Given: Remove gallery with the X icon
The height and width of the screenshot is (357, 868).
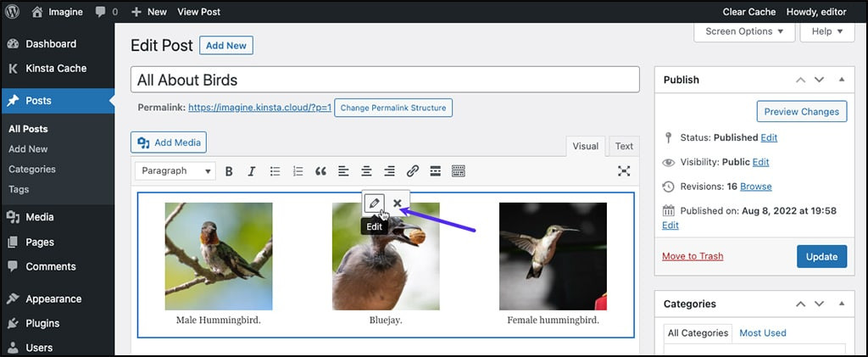Looking at the screenshot, I should tap(398, 204).
